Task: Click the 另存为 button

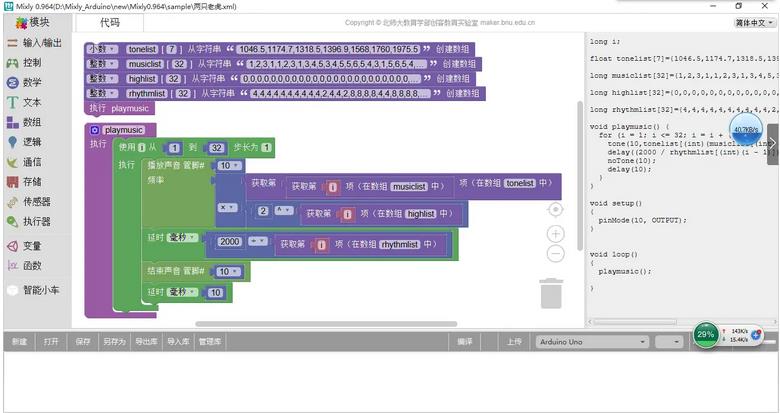Action: 114,342
